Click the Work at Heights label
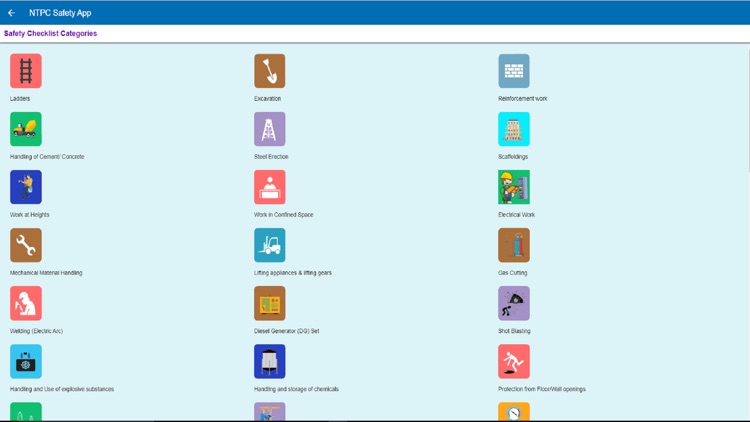750x422 pixels. 30,215
